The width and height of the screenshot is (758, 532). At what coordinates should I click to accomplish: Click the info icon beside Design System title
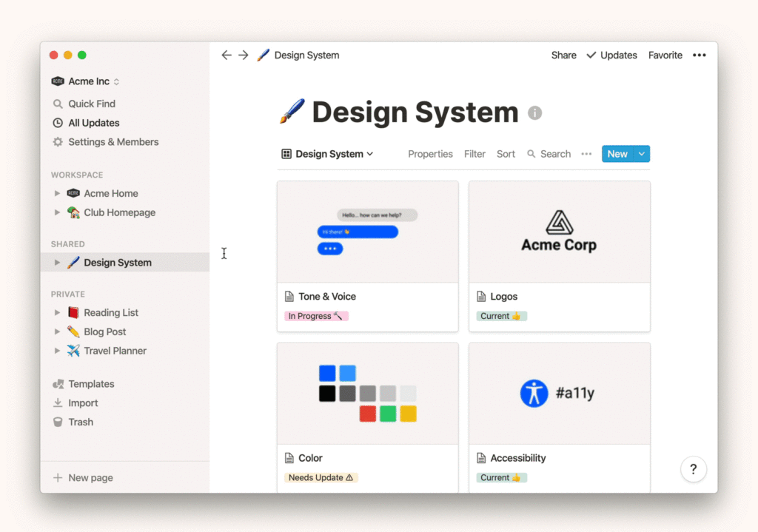pyautogui.click(x=534, y=113)
